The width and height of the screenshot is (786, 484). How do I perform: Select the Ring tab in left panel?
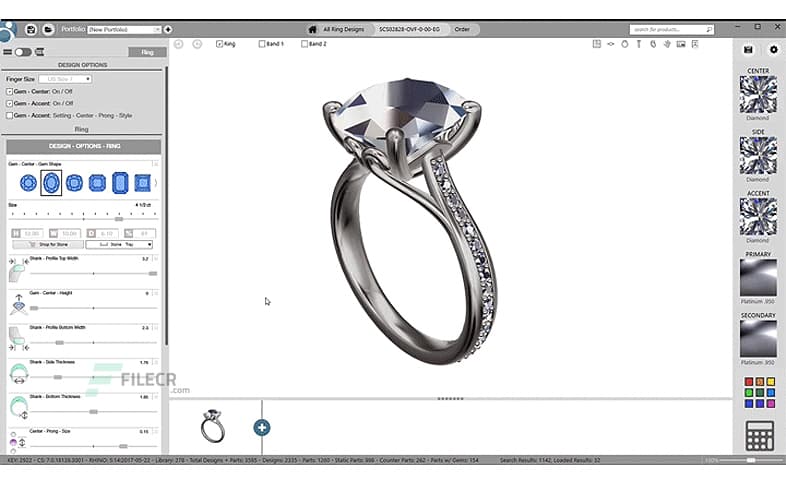[147, 52]
